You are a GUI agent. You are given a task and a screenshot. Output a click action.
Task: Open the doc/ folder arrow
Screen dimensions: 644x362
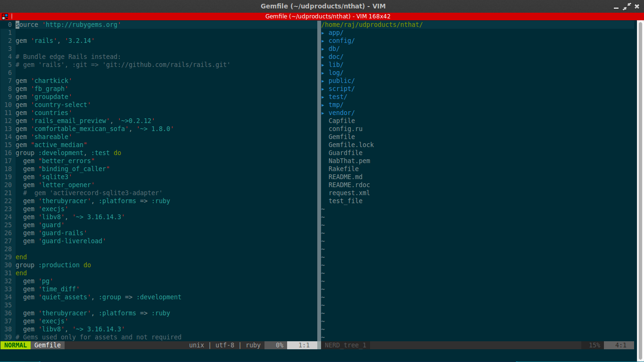(323, 57)
